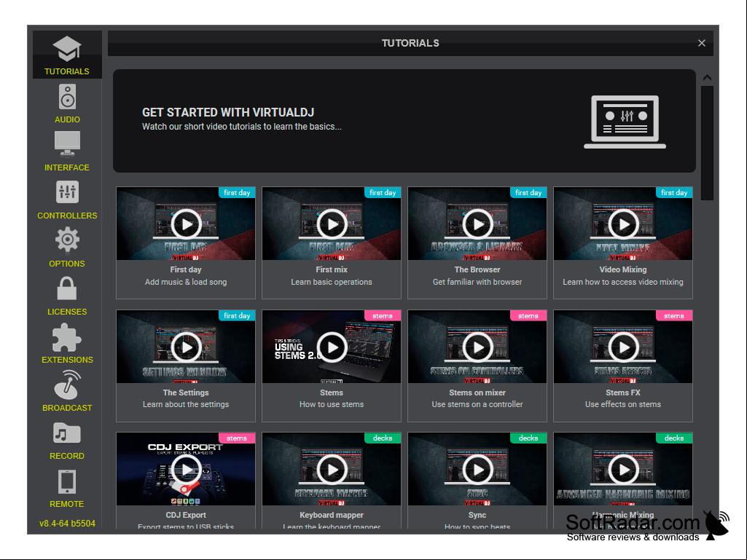Image resolution: width=747 pixels, height=560 pixels.
Task: Click 'The Browser' tutorial title
Action: pyautogui.click(x=477, y=269)
